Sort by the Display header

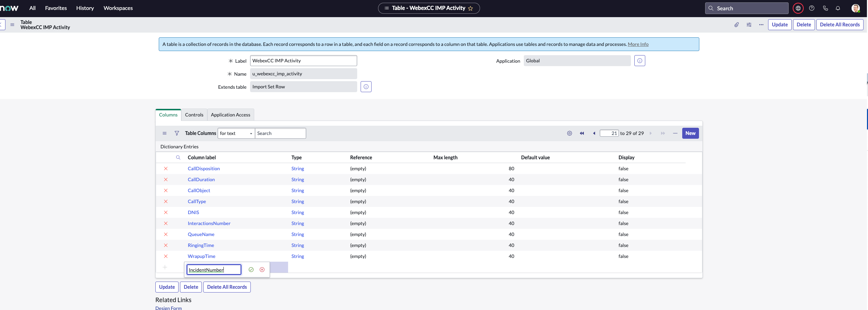(626, 158)
